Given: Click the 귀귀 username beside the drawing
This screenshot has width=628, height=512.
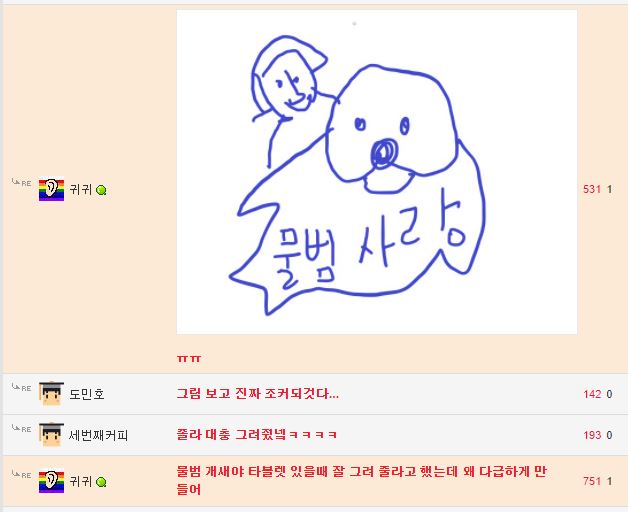Looking at the screenshot, I should 81,189.
